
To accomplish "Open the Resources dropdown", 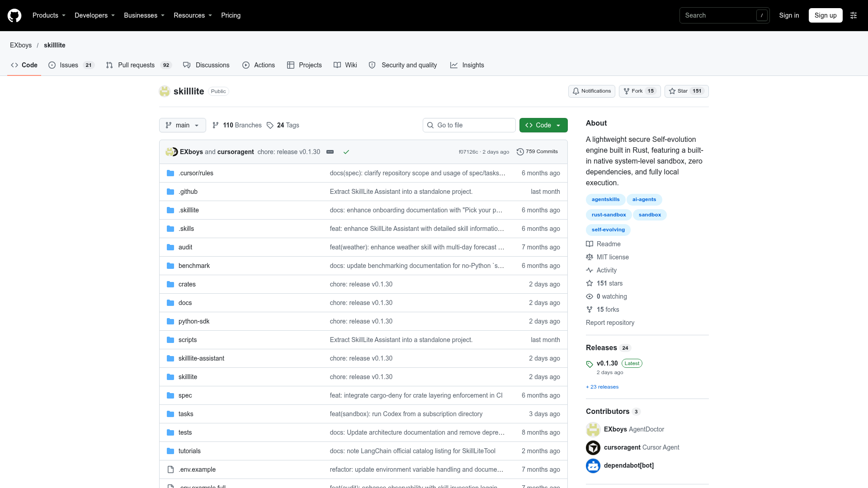I will (x=193, y=15).
